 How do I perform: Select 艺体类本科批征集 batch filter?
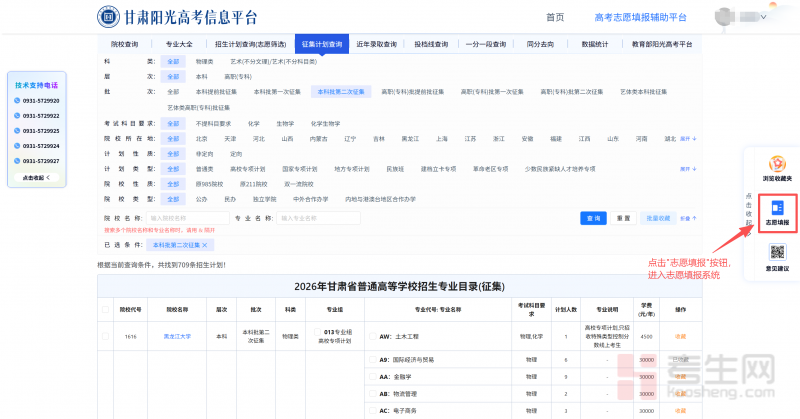click(643, 92)
